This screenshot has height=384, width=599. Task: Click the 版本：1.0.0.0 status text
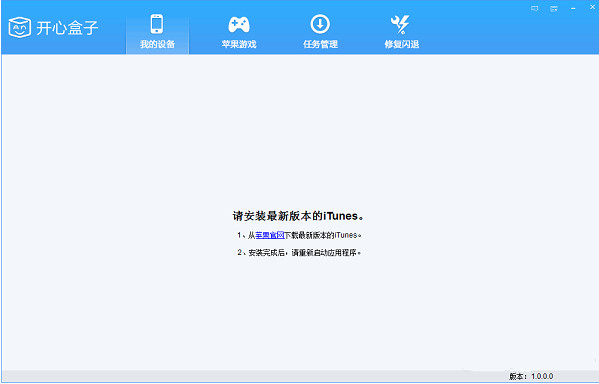point(531,376)
